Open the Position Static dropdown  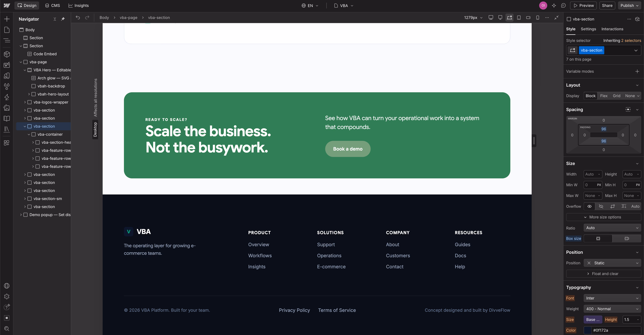pos(612,263)
